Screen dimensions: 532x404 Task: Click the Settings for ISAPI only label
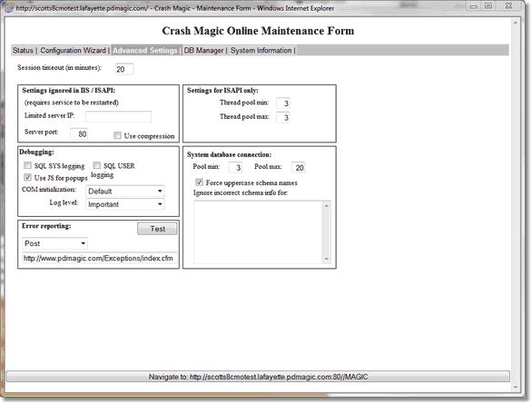click(x=222, y=90)
